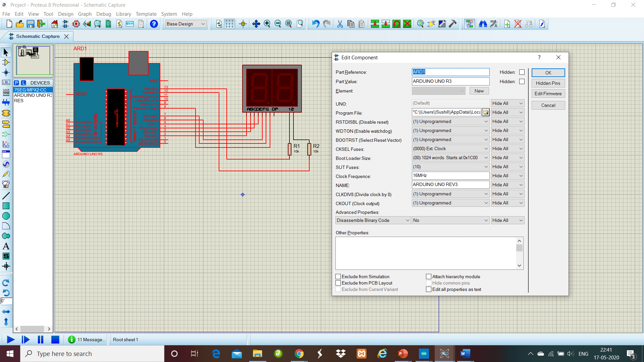Viewport: 644px width, 362px height.
Task: Open Disassemble Binary Code property dropdown
Action: [373, 220]
